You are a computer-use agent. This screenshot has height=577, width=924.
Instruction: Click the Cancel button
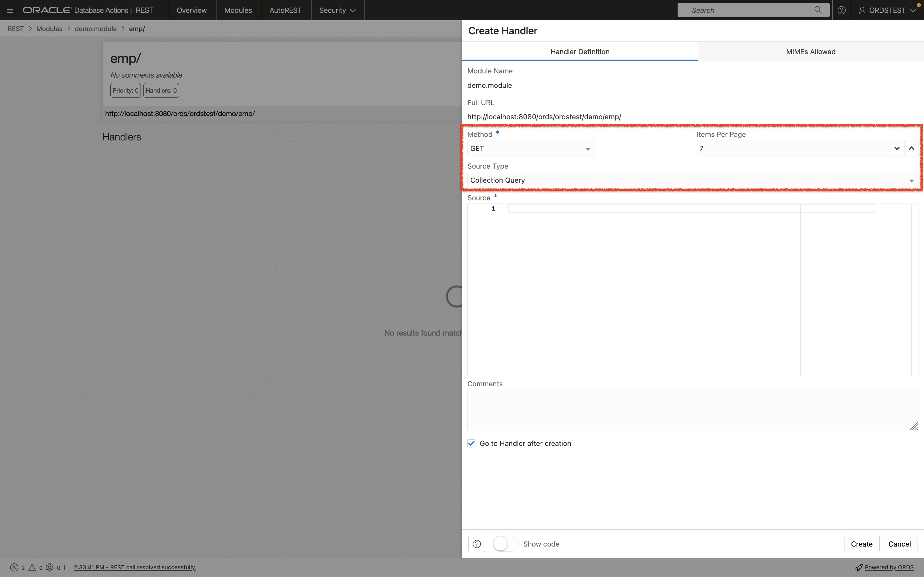[899, 544]
